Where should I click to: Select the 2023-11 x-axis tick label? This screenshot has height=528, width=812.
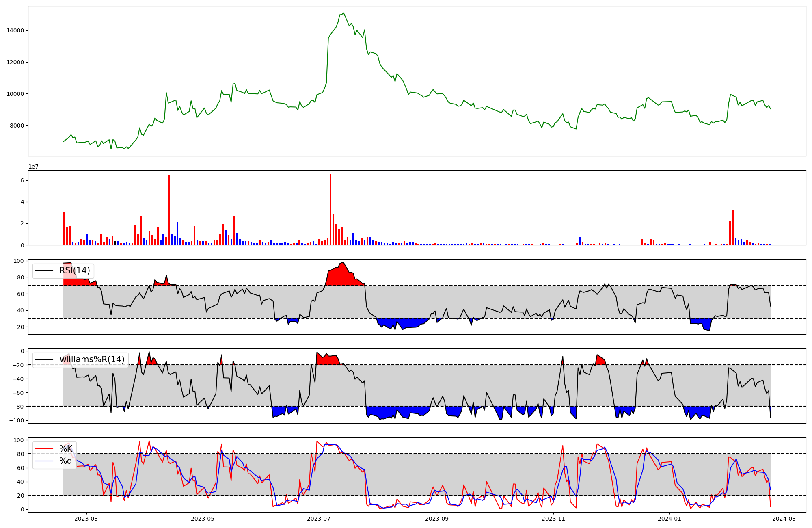coord(553,519)
